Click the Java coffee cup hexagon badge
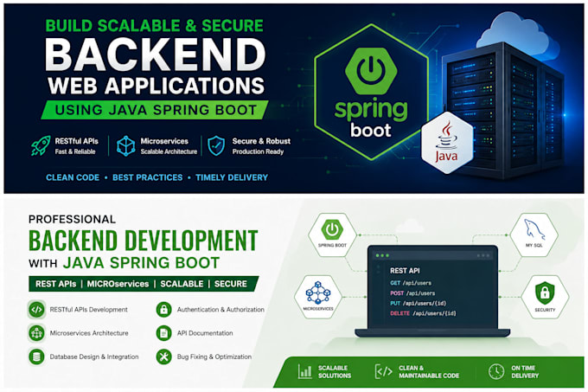The height and width of the screenshot is (392, 588). pos(446,143)
